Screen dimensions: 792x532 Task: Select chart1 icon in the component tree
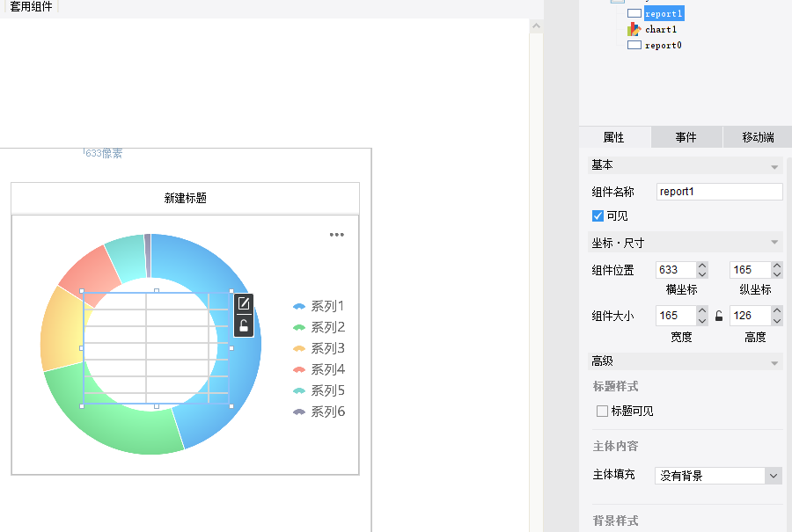coord(634,29)
